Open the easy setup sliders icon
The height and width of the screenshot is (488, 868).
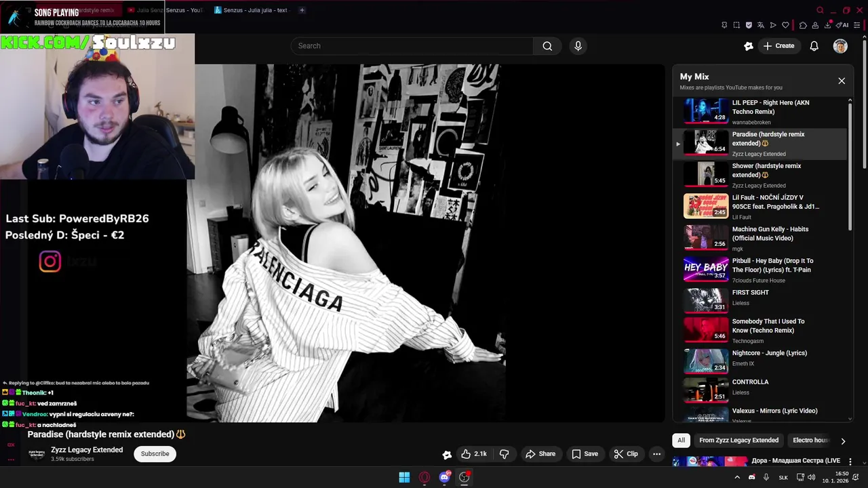856,25
